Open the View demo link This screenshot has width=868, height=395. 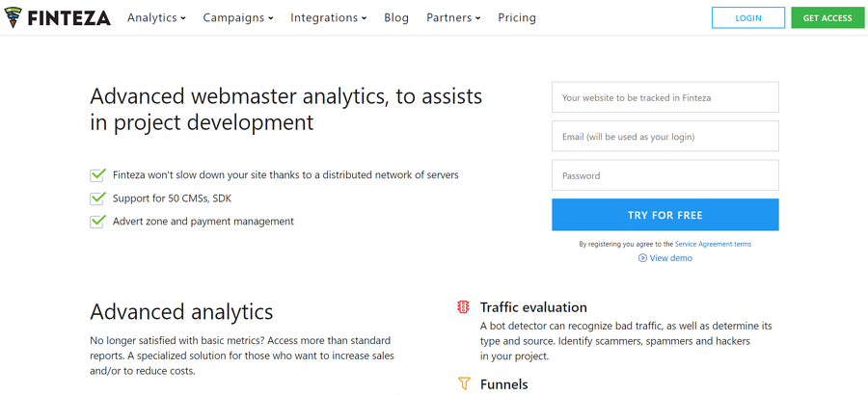point(671,258)
